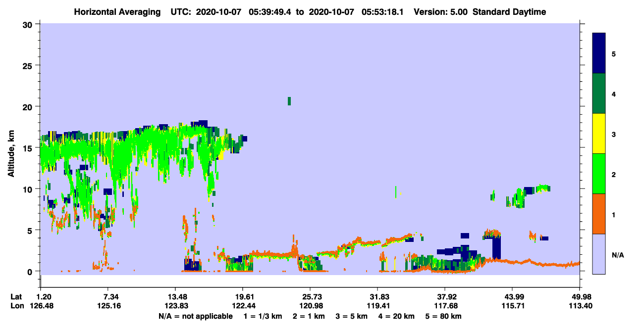644x330 pixels.
Task: Click the navy blue colorbar segment labeled 5
Action: (x=599, y=53)
